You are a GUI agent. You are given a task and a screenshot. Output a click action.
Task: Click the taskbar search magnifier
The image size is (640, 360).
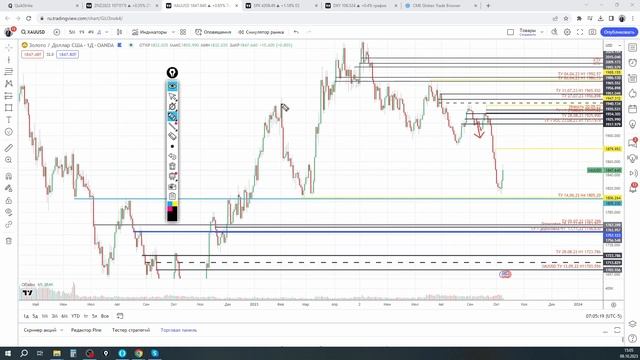click(24, 353)
